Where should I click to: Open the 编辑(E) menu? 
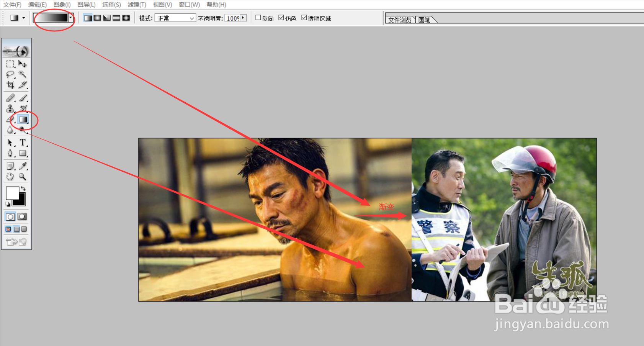[37, 5]
